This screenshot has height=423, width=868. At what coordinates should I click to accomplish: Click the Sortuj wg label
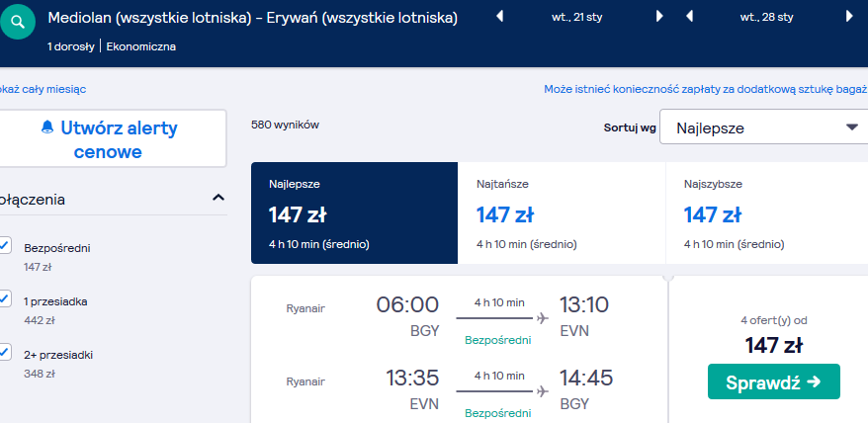[x=630, y=127]
